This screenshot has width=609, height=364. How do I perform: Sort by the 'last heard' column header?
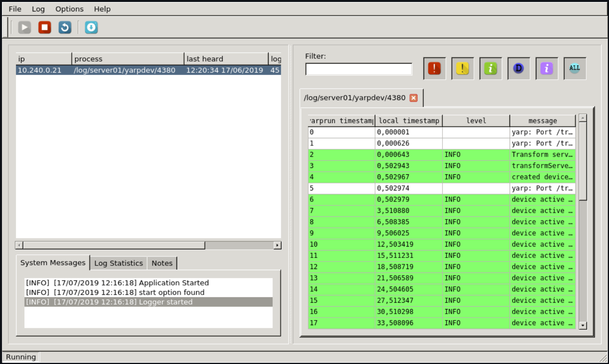point(225,59)
